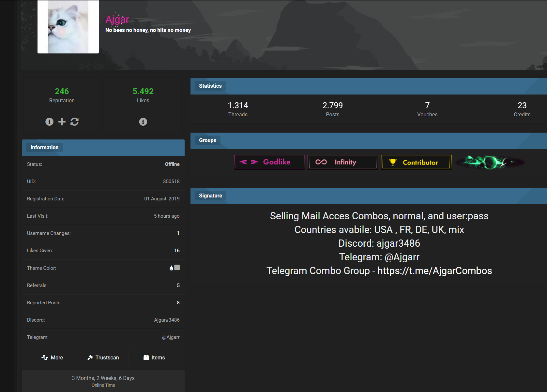Select the gray theme color swatch
This screenshot has height=392, width=547.
click(x=177, y=268)
